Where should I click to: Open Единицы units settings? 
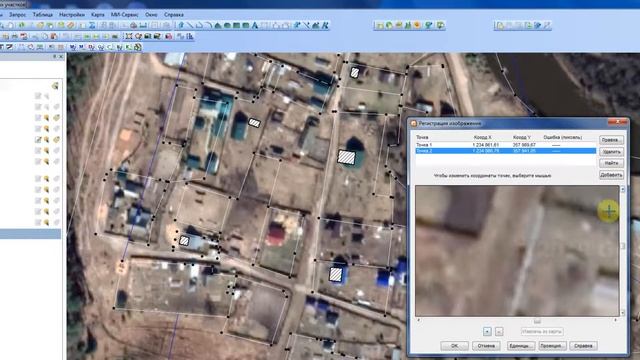[x=520, y=346]
